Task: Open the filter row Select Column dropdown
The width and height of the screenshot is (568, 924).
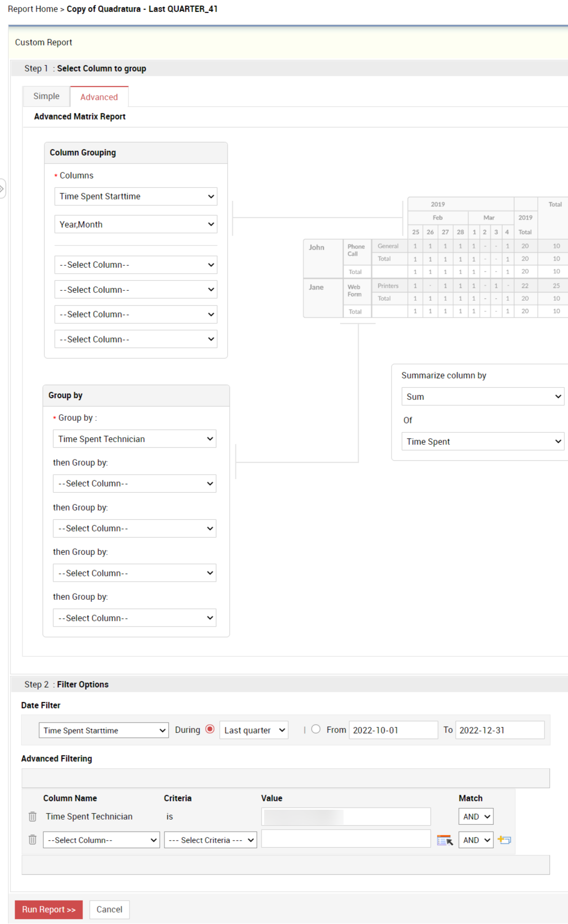Action: 101,840
